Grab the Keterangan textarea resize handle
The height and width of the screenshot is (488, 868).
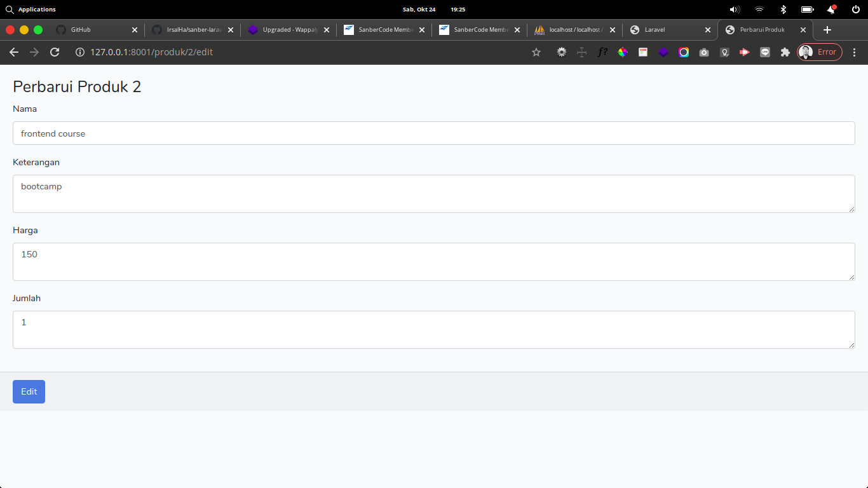click(x=851, y=209)
